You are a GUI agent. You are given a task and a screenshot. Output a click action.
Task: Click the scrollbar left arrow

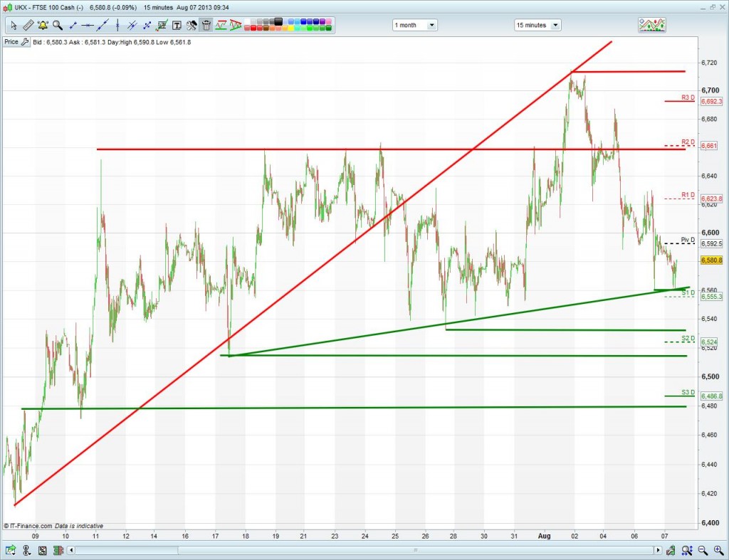click(71, 550)
